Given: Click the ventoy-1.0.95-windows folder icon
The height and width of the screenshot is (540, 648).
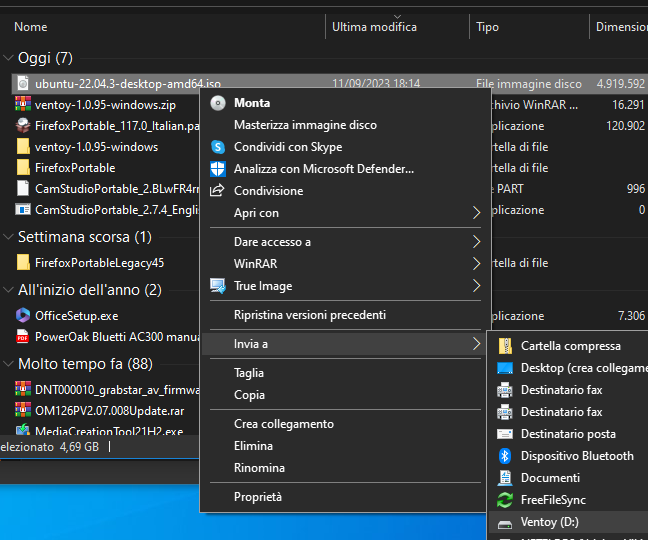Looking at the screenshot, I should tap(23, 146).
